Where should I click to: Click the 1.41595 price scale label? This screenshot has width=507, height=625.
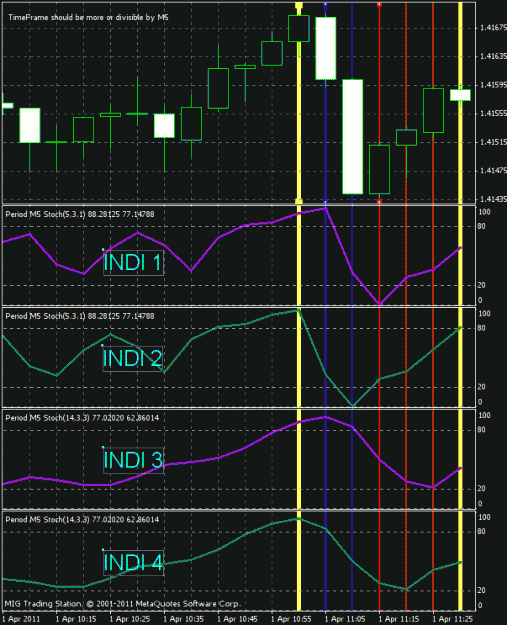(493, 85)
